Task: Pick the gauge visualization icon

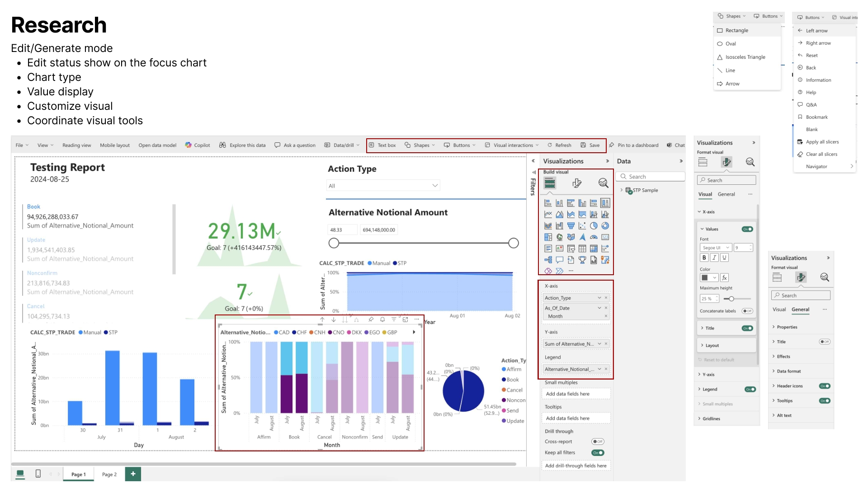Action: [x=594, y=237]
